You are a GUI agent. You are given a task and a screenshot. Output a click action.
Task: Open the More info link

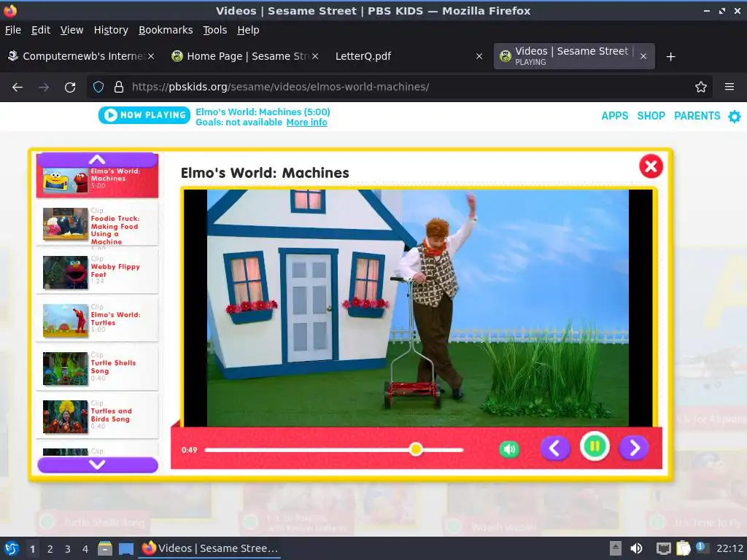(x=307, y=122)
